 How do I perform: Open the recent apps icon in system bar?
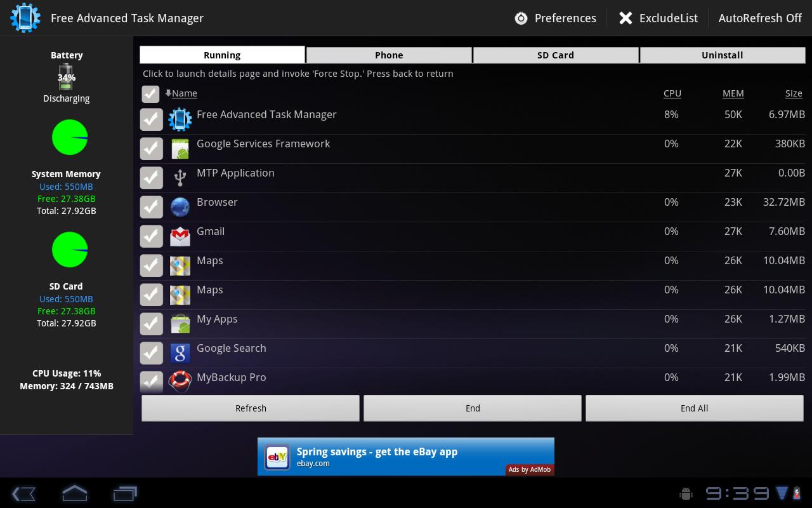(x=125, y=493)
